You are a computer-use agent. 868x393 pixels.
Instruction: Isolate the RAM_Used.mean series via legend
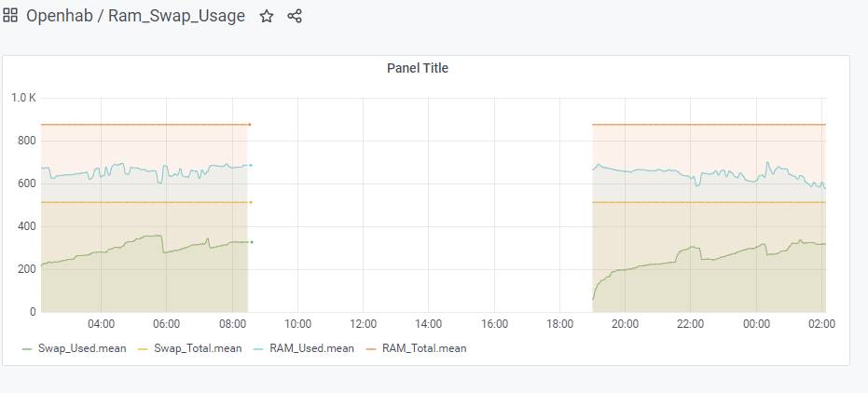tap(313, 348)
